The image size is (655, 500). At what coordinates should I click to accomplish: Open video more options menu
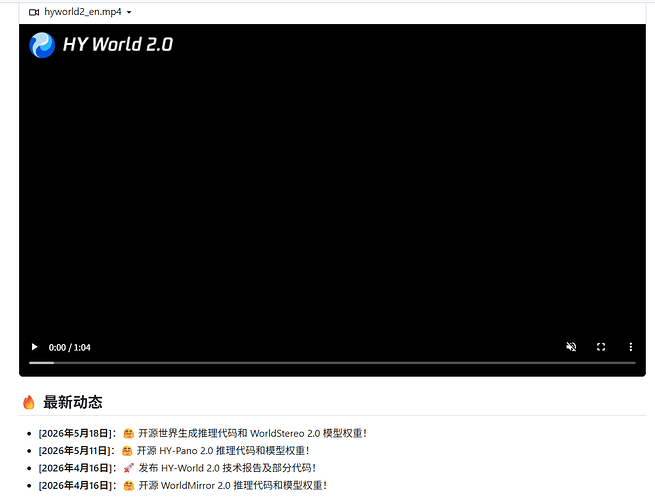click(x=630, y=347)
